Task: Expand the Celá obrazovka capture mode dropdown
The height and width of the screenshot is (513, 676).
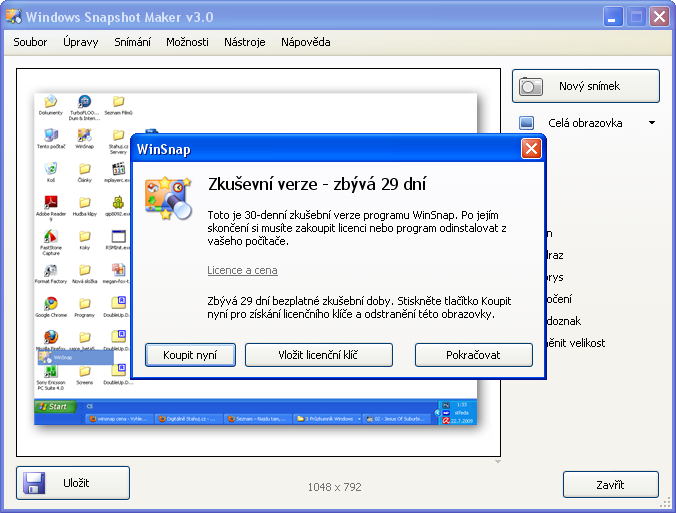Action: (652, 123)
